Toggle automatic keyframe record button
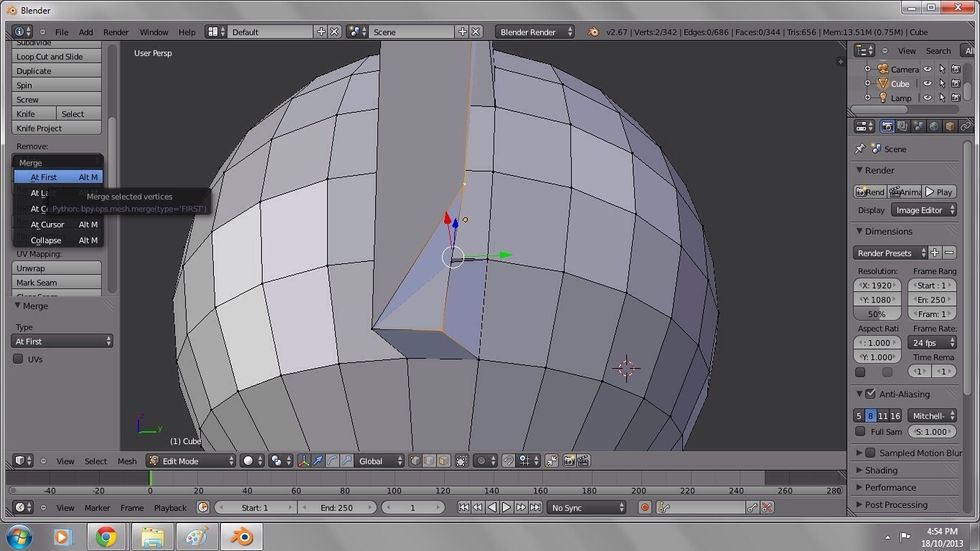The height and width of the screenshot is (551, 980). 645,507
